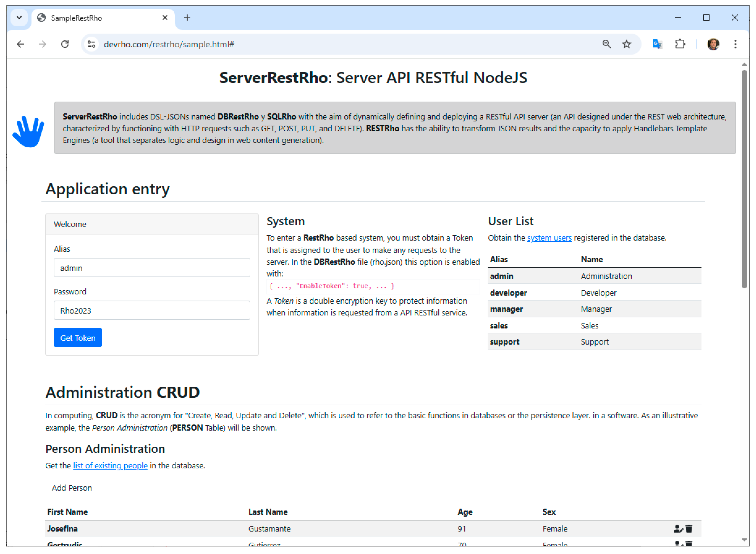Click the Gustamante last name cell

coord(269,528)
